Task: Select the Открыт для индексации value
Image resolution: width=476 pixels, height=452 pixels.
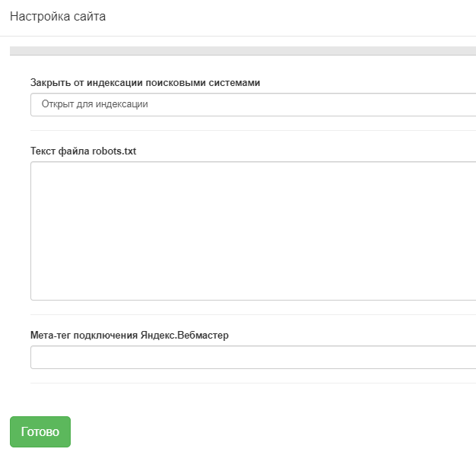Action: tap(95, 104)
